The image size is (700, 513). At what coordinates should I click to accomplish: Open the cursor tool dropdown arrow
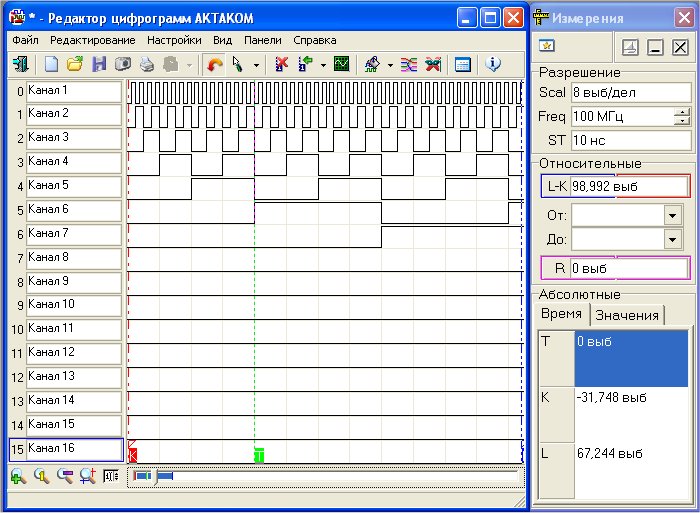click(256, 65)
